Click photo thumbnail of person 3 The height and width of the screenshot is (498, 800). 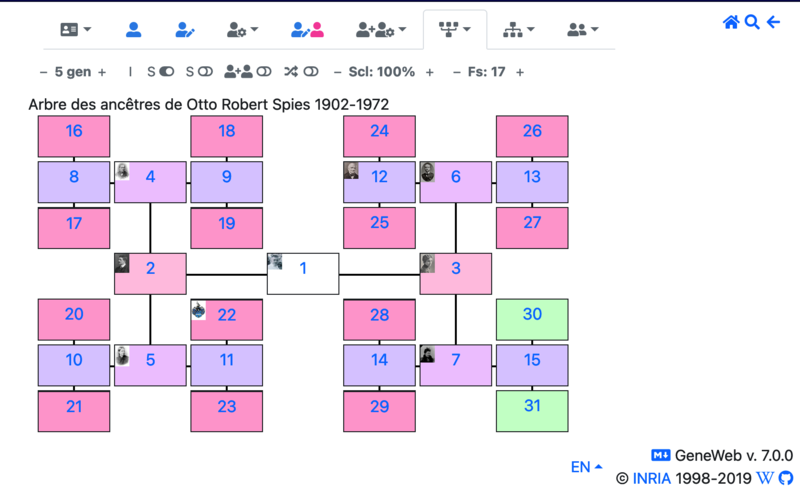(428, 263)
